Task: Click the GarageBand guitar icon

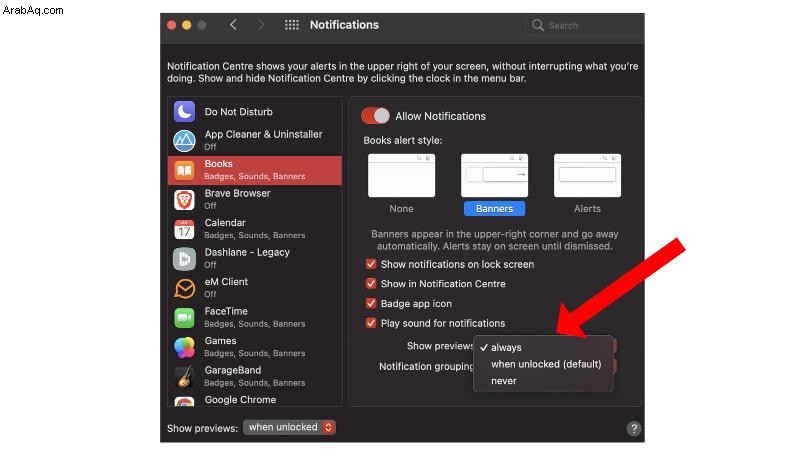Action: point(184,377)
